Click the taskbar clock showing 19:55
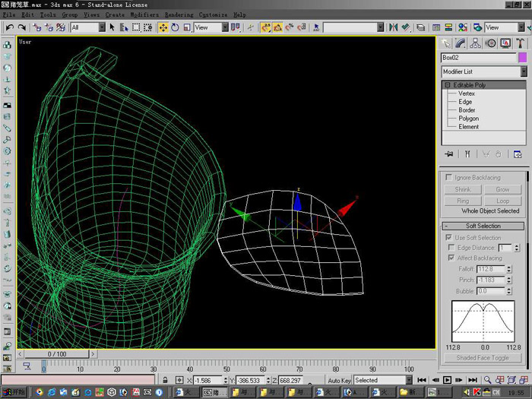The image size is (532, 399). point(516,393)
